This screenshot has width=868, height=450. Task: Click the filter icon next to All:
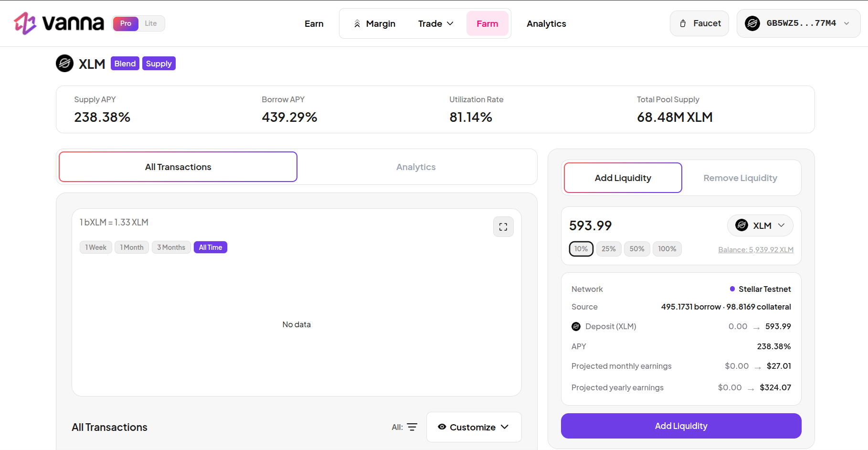point(412,427)
